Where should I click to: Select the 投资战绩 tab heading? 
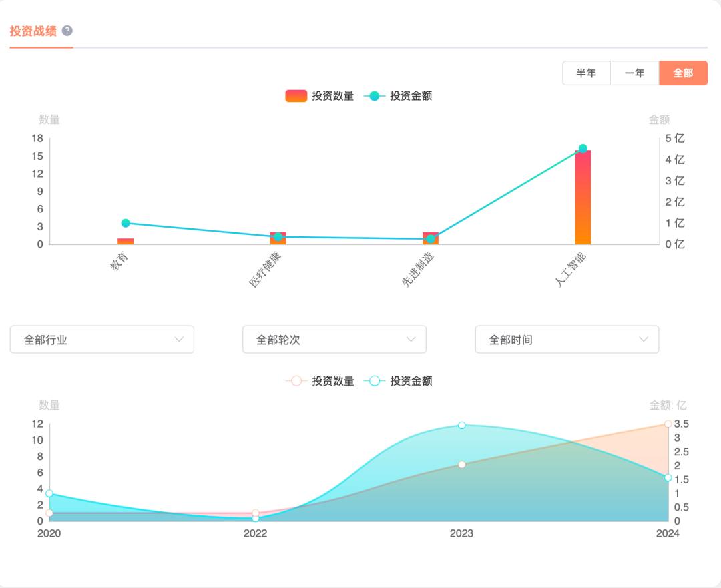pyautogui.click(x=33, y=31)
